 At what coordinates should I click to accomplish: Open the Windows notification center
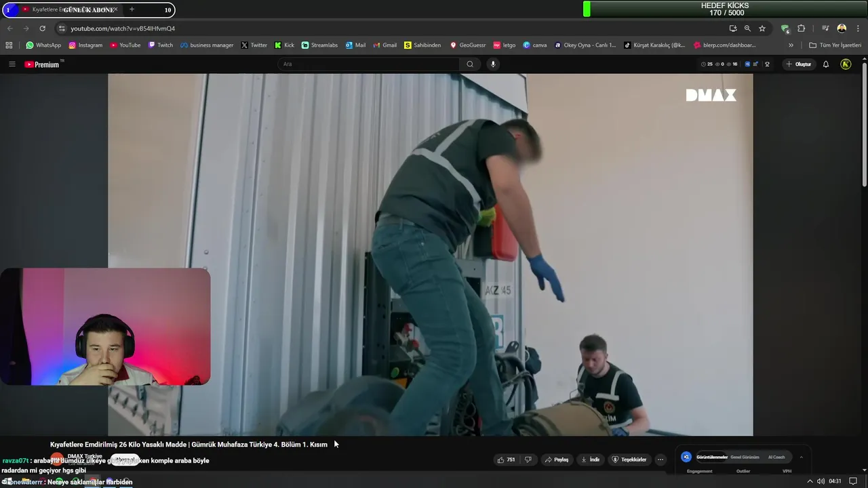[x=853, y=481]
